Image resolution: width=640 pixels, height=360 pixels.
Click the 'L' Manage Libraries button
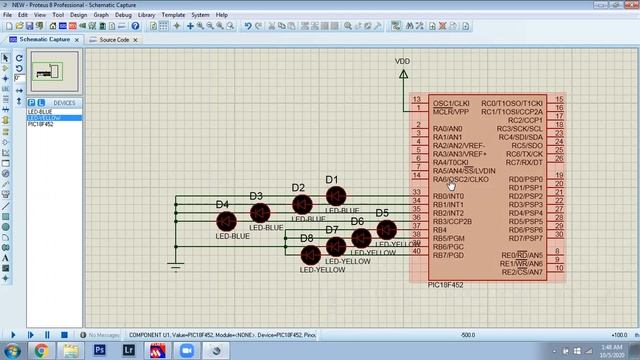pos(41,102)
